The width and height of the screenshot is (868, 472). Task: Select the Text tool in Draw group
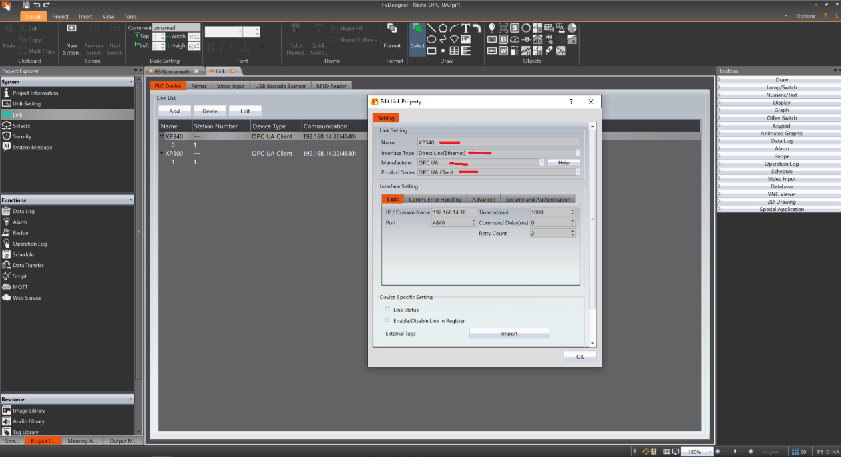pyautogui.click(x=466, y=28)
